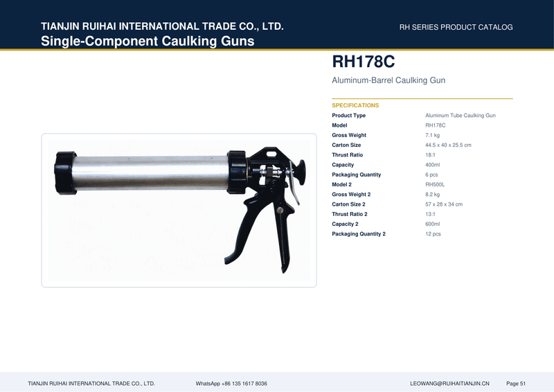The height and width of the screenshot is (392, 554).
Task: Click the 'Capacity 2' label
Action: click(345, 224)
